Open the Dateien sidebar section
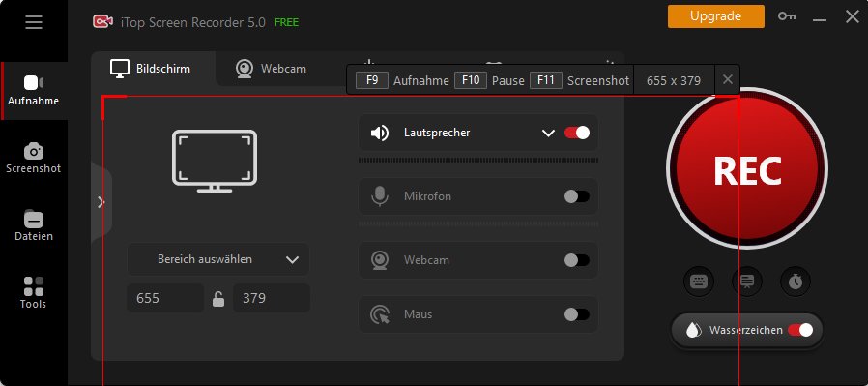Screen dimensions: 868x386 (x=33, y=226)
